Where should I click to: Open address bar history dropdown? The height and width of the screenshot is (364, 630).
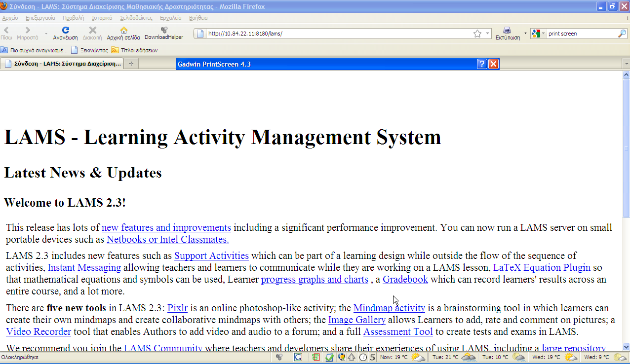pos(487,34)
